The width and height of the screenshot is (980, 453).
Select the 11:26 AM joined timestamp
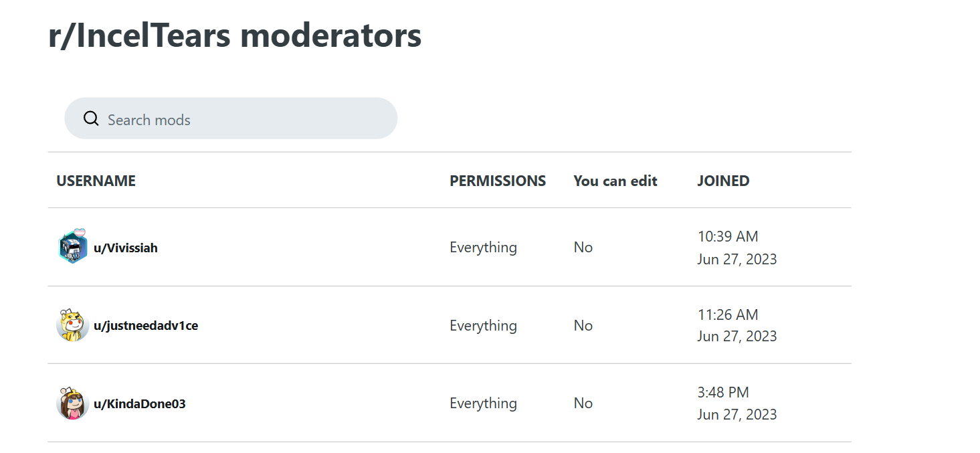[x=728, y=314]
